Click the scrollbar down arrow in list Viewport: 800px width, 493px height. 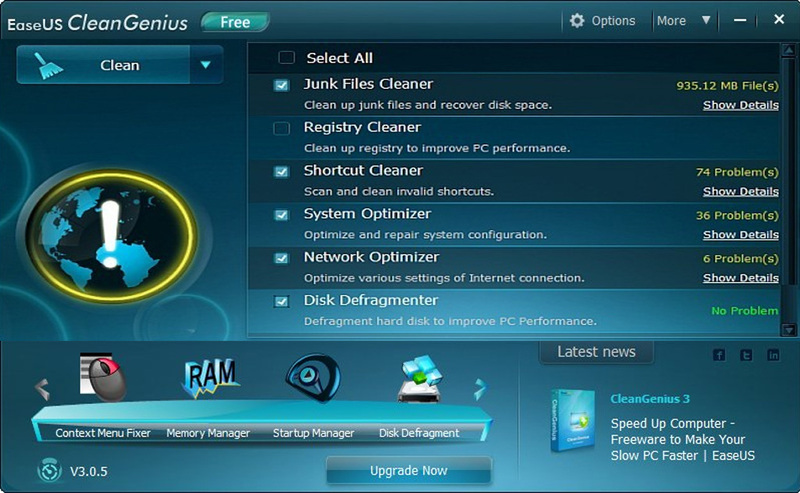(x=788, y=330)
